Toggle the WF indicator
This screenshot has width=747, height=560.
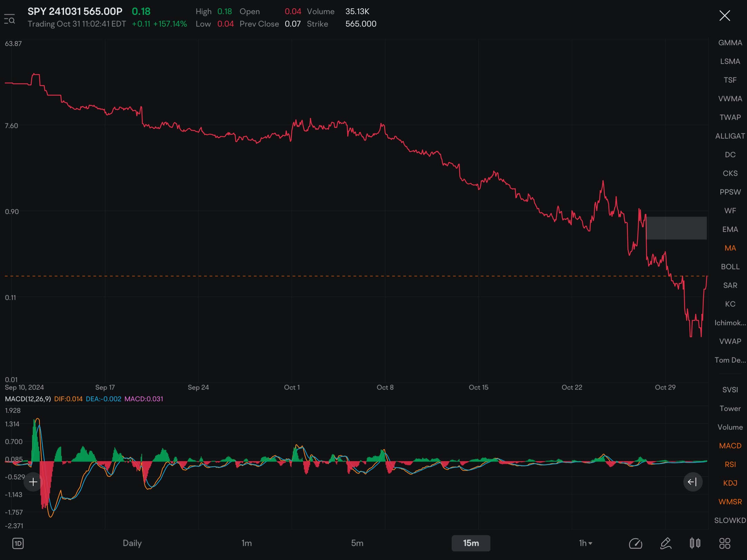click(730, 211)
